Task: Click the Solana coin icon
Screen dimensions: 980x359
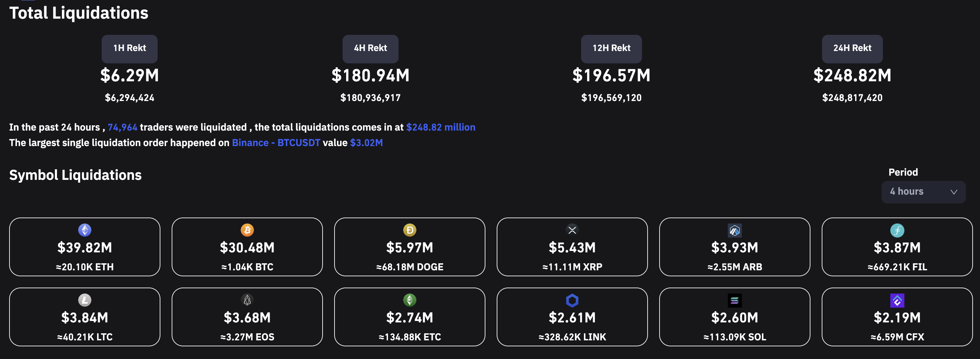Action: pos(734,300)
